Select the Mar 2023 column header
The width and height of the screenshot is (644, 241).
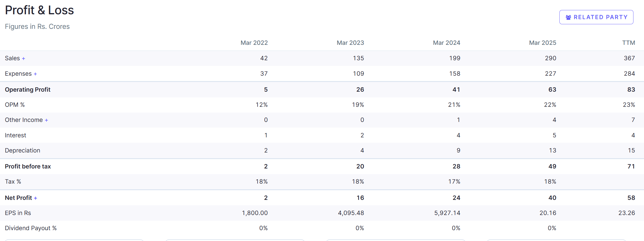tap(350, 43)
